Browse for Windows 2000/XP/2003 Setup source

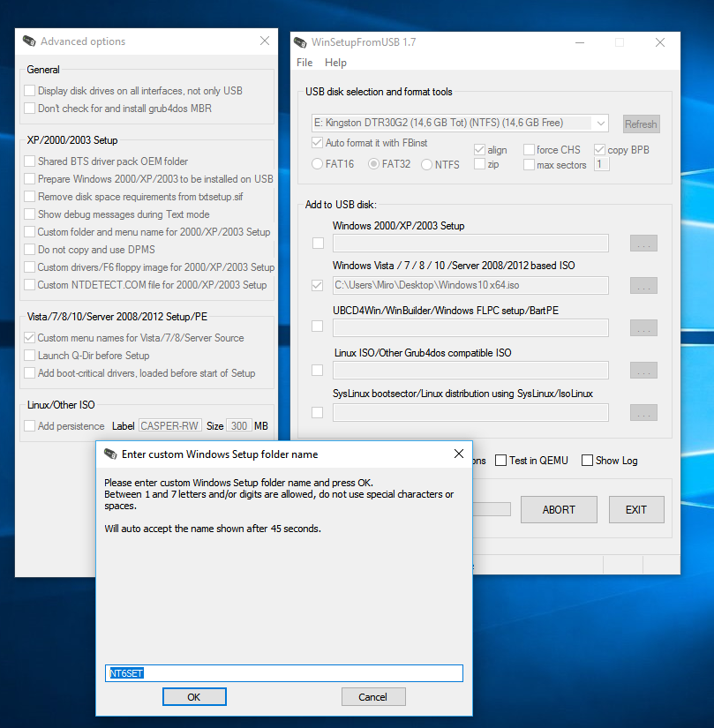643,243
